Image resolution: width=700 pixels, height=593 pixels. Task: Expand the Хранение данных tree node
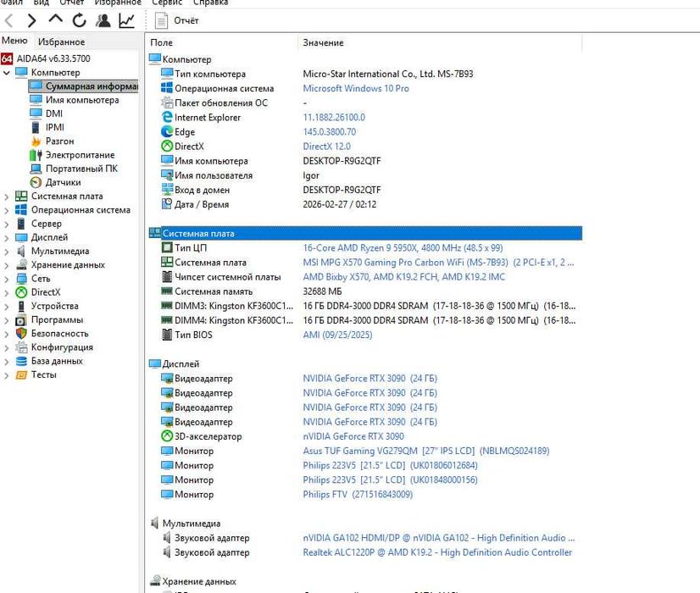pyautogui.click(x=6, y=265)
